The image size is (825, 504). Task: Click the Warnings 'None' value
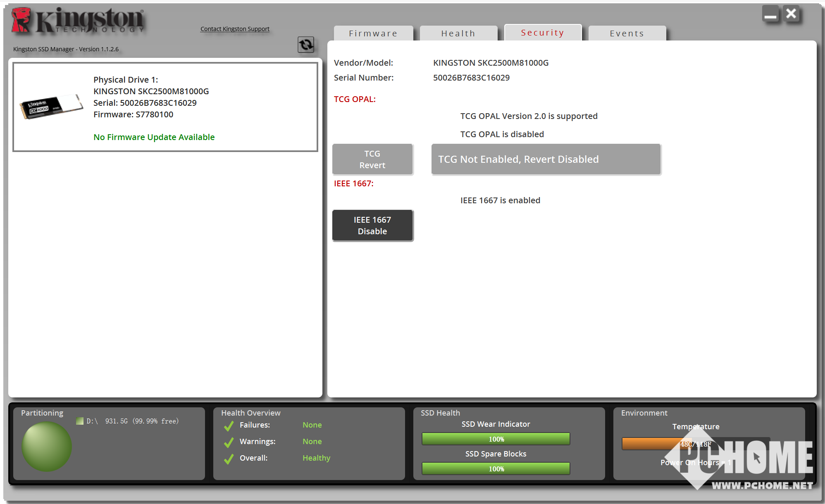click(x=312, y=442)
